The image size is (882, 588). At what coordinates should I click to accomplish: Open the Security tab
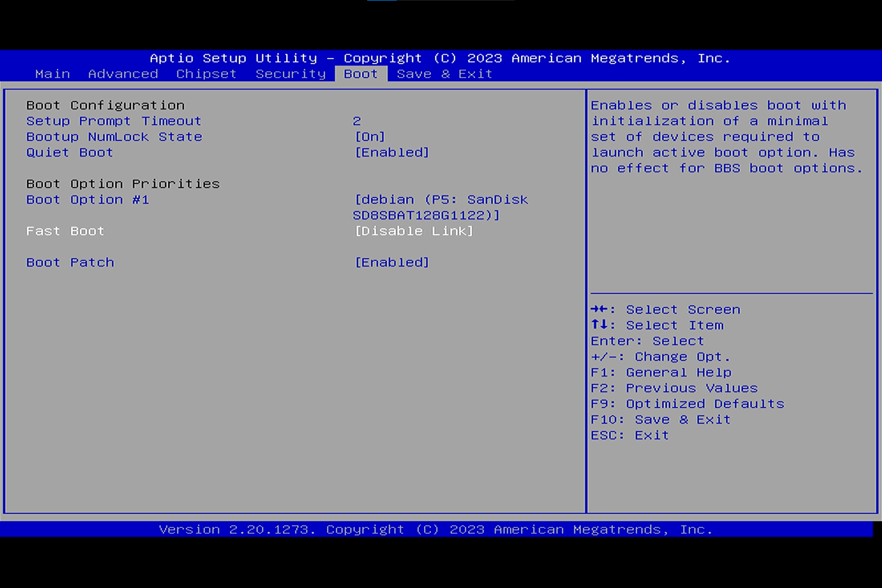(291, 74)
